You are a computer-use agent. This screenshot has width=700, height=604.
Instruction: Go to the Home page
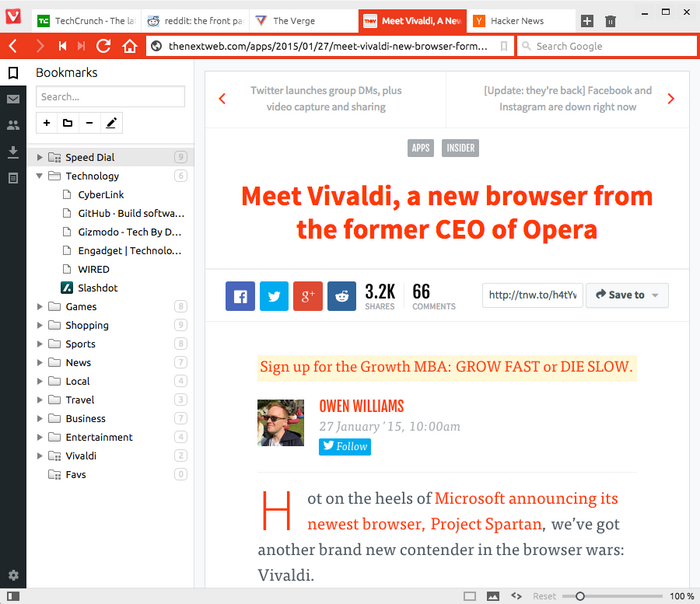130,46
